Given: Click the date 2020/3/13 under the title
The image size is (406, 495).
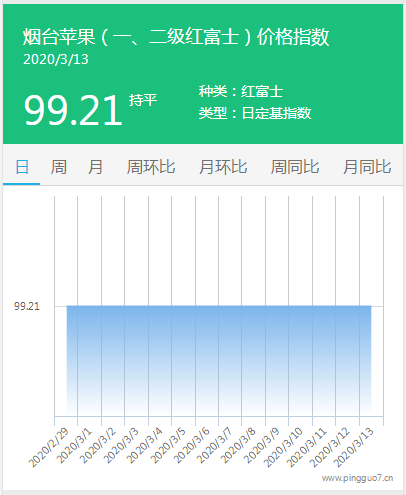Looking at the screenshot, I should pos(56,59).
